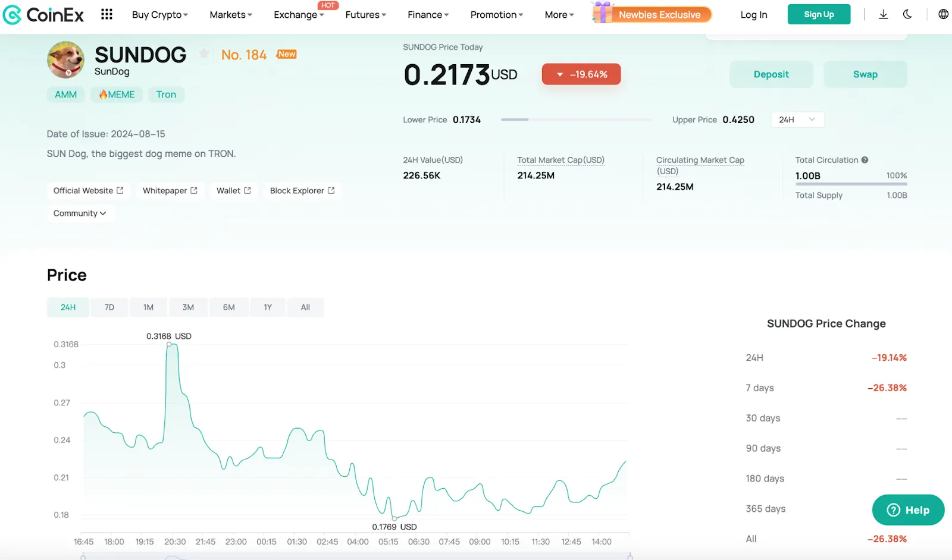Select the All chart tab

(305, 307)
